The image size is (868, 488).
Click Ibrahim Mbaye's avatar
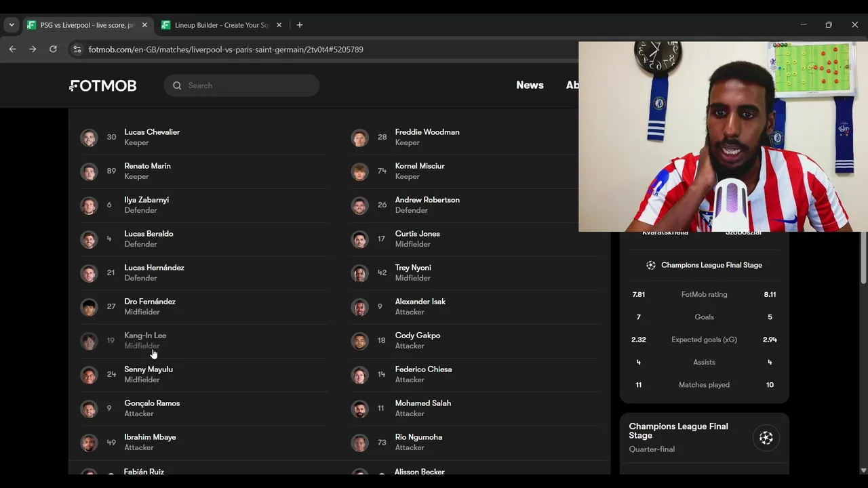click(x=89, y=443)
